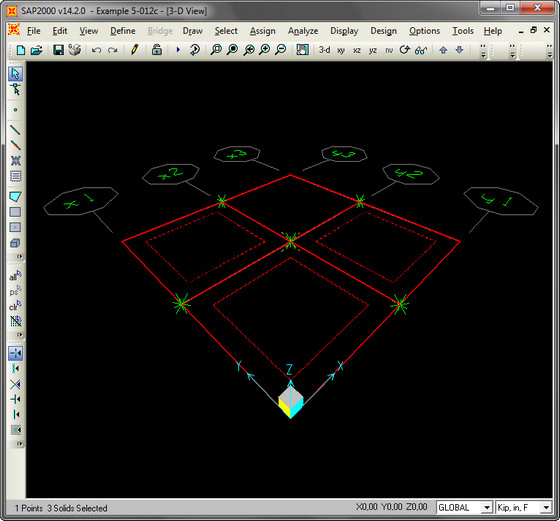Click the Select All toolbar icon
This screenshot has height=521, width=560.
point(15,276)
